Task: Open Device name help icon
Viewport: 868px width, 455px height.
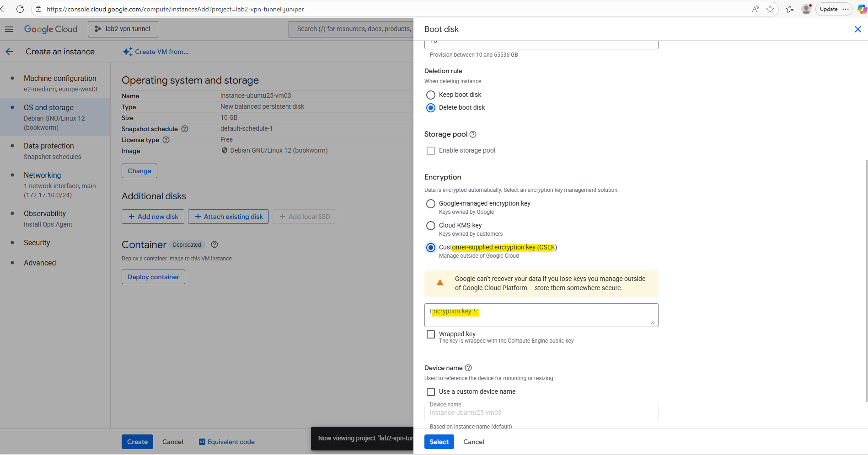Action: [468, 368]
